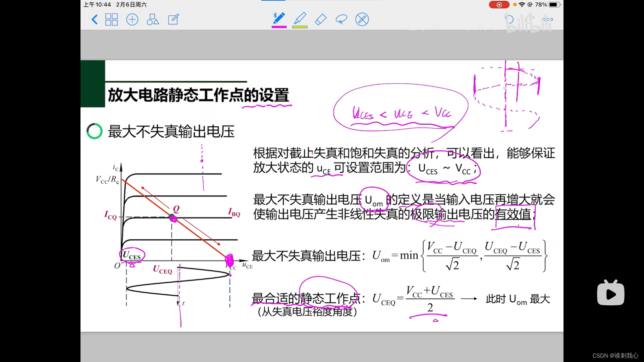Tap the yellow color bar under highlighter

(x=300, y=27)
